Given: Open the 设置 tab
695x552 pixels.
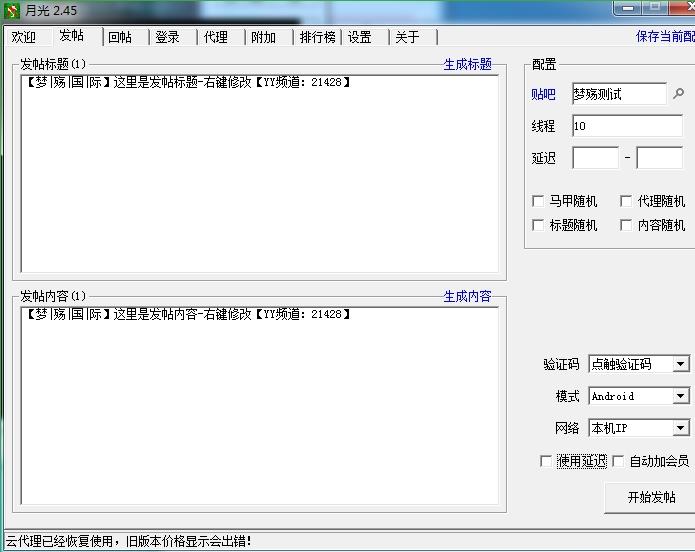Looking at the screenshot, I should coord(360,37).
